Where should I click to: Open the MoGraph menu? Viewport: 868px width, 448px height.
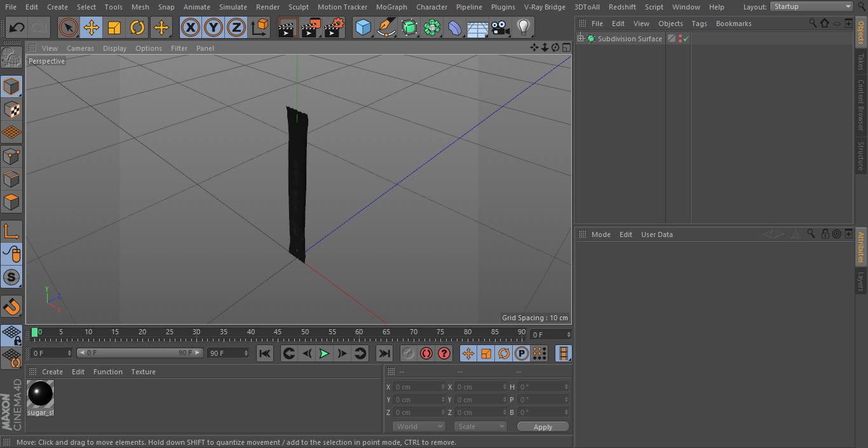391,7
